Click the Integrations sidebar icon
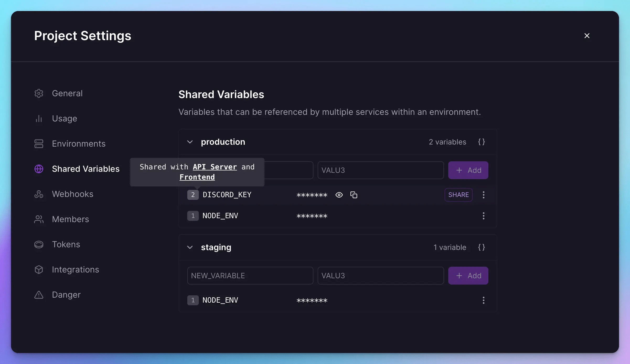 (39, 270)
